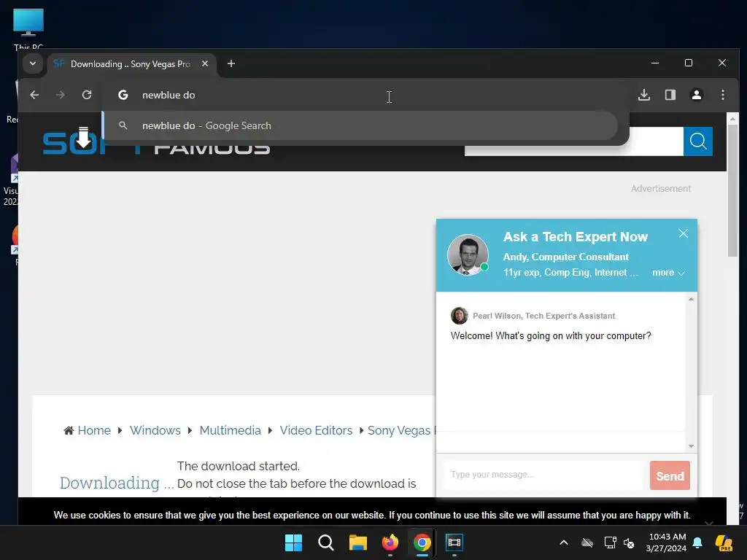Open the Video Editors breadcrumb link
Image resolution: width=747 pixels, height=560 pixels.
click(316, 430)
